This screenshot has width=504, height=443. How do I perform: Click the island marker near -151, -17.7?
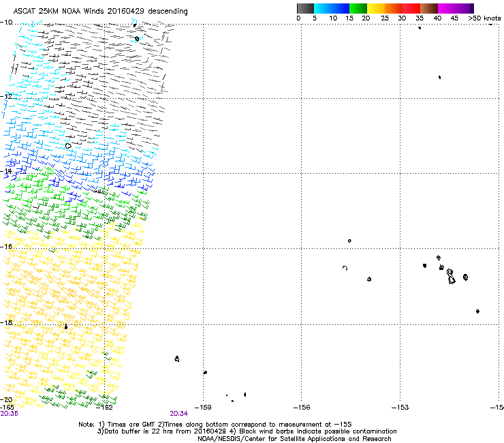coord(477,311)
